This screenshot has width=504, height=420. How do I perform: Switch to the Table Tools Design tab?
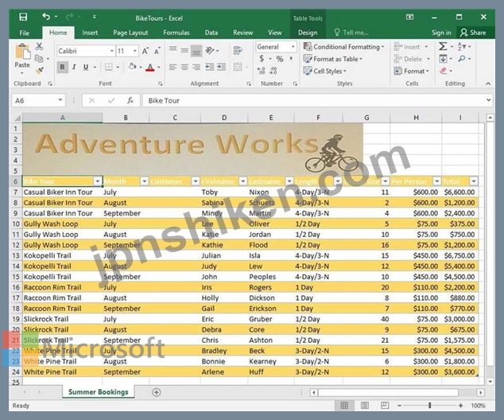(x=308, y=33)
